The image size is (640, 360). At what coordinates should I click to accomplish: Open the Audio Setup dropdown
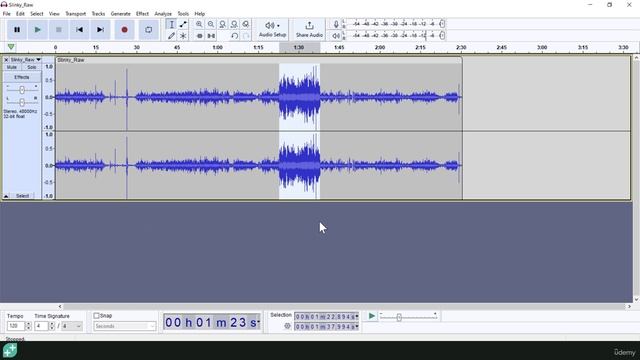(x=272, y=30)
